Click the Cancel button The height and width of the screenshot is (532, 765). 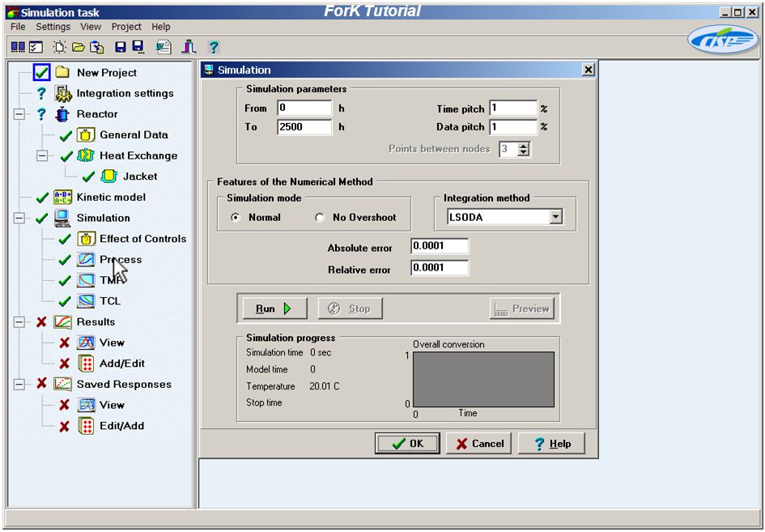coord(478,444)
